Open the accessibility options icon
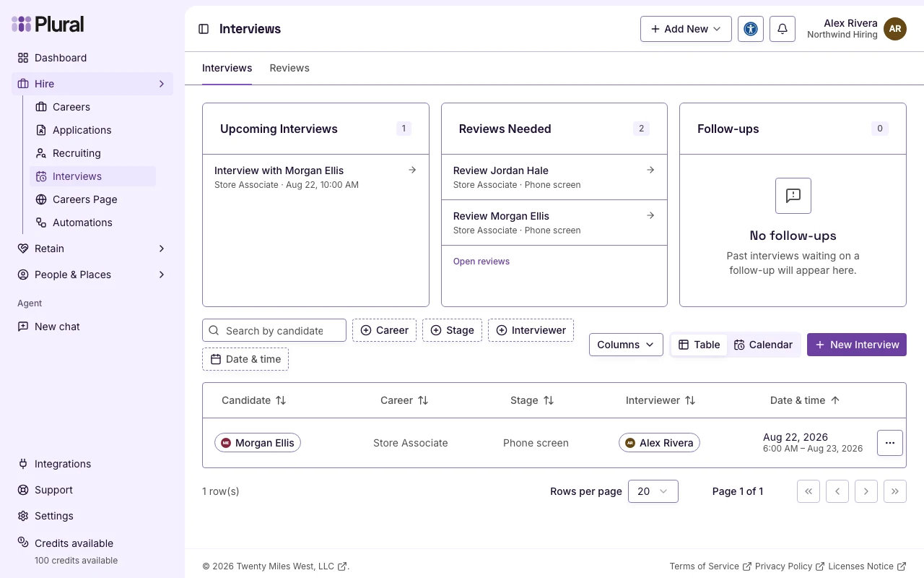Image resolution: width=924 pixels, height=578 pixels. coord(751,29)
